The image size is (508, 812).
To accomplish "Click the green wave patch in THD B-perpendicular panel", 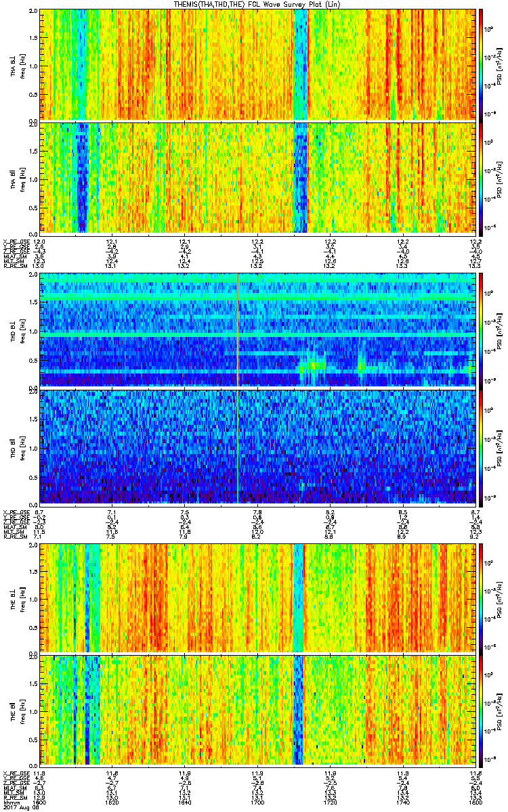I will pyautogui.click(x=312, y=365).
